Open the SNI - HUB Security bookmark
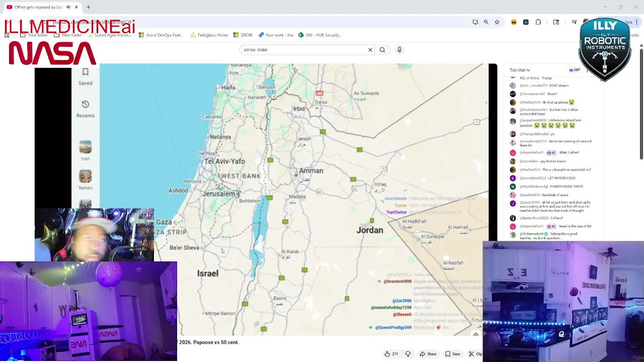Screen dimensions: 644x362 (x=320, y=35)
